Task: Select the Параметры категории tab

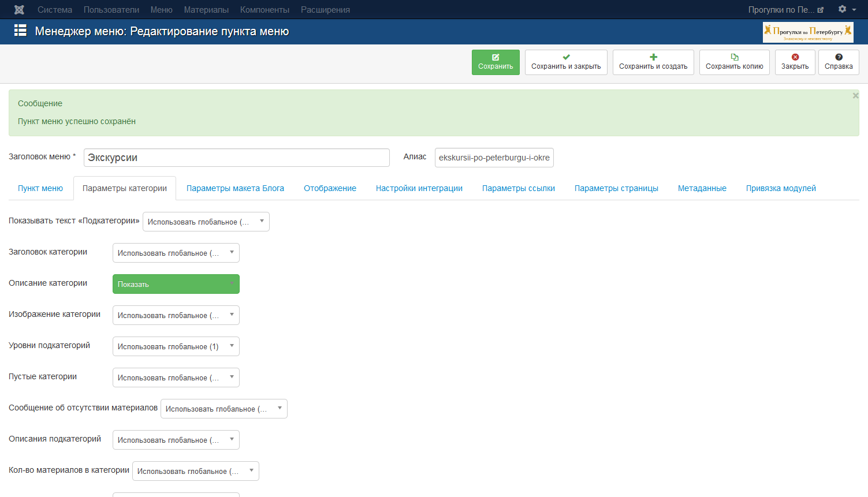Action: pos(125,188)
